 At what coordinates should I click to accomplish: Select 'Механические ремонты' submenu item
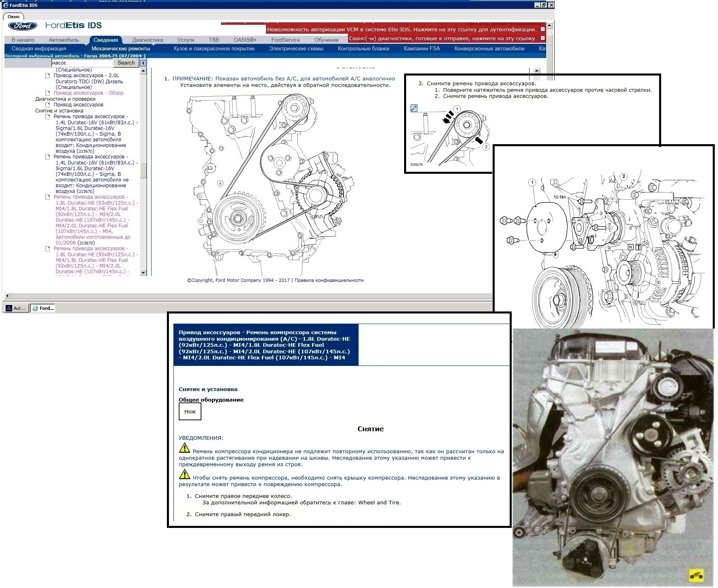121,48
